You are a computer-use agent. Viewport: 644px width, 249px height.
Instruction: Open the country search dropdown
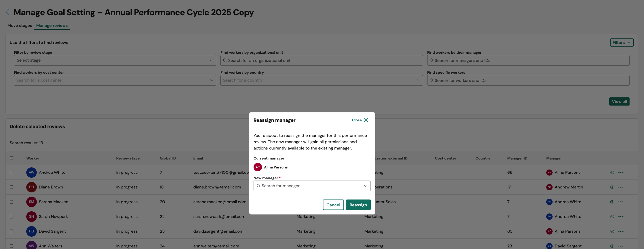click(x=321, y=80)
